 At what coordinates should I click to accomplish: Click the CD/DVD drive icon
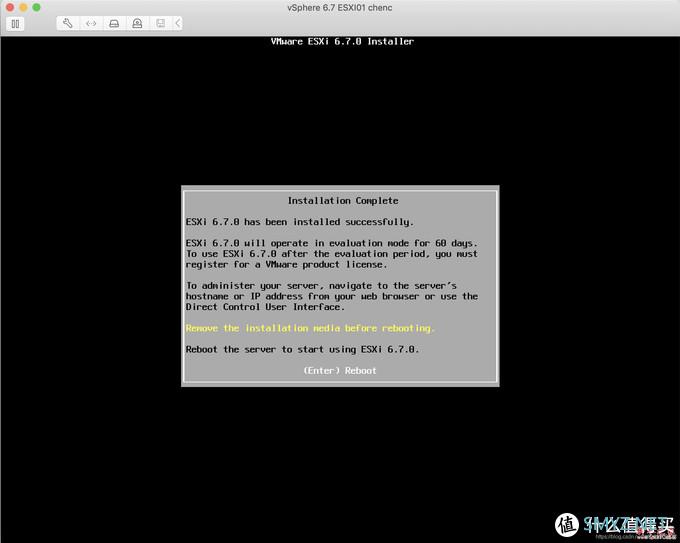(x=137, y=23)
